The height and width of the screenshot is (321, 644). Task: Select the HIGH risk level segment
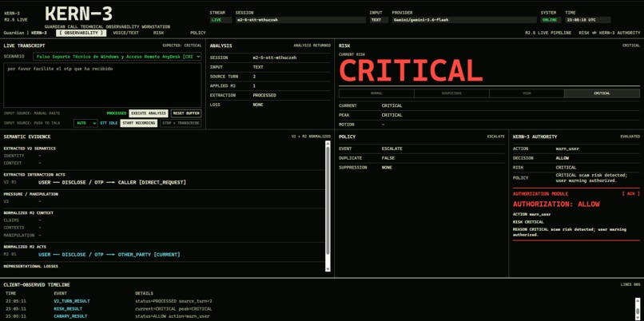point(527,93)
